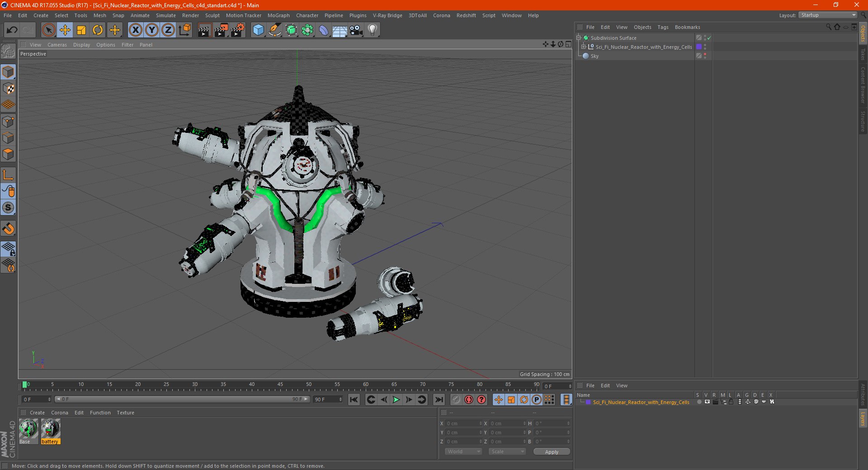Collapse the Subdivision Surface tree item
868x470 pixels.
click(579, 38)
